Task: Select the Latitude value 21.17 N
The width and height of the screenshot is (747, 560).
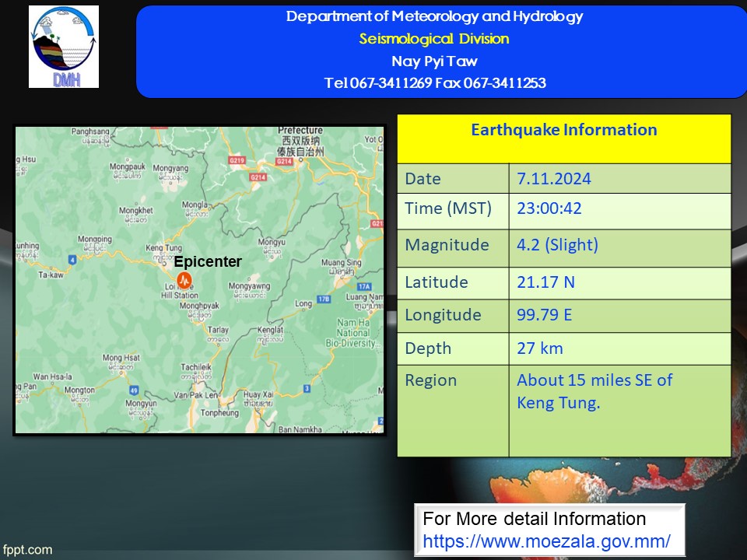Action: point(545,282)
